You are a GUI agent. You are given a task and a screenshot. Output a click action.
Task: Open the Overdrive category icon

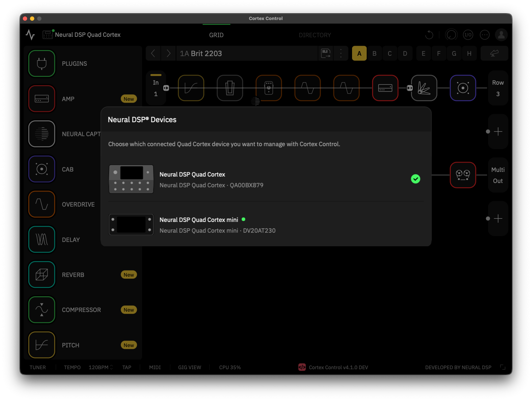pyautogui.click(x=42, y=204)
